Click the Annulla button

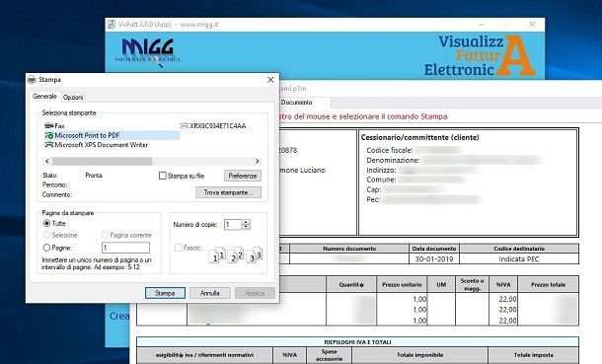(210, 293)
